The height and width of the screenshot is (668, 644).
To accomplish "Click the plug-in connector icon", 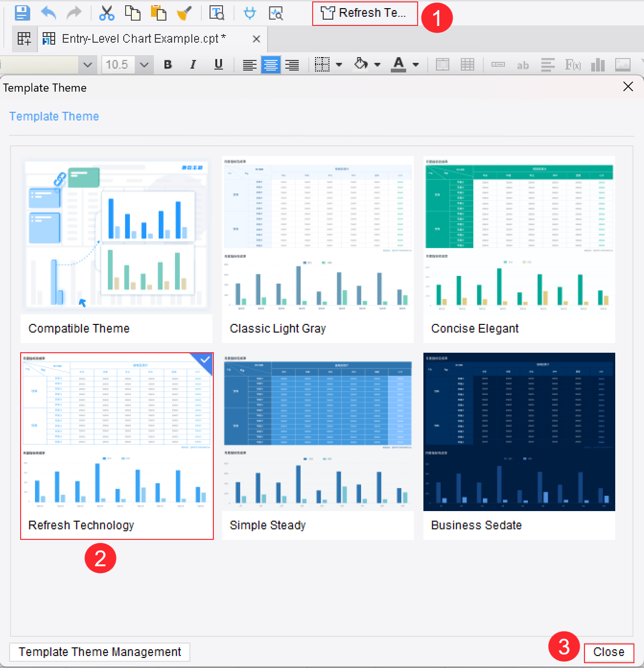I will (x=249, y=13).
